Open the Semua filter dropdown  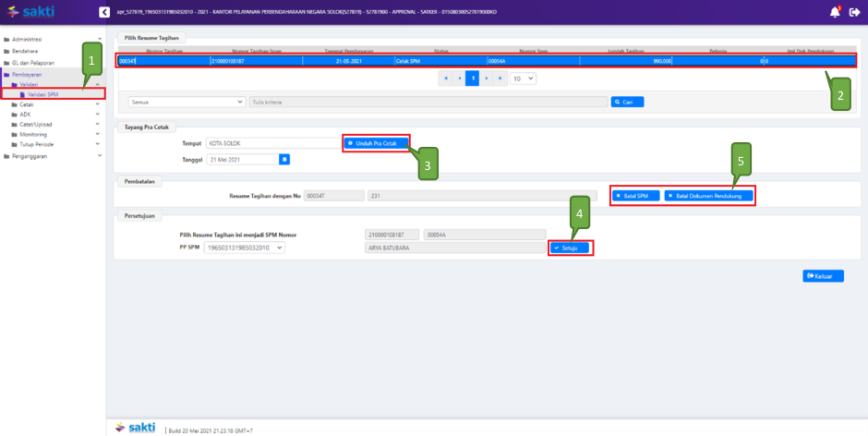(x=187, y=102)
